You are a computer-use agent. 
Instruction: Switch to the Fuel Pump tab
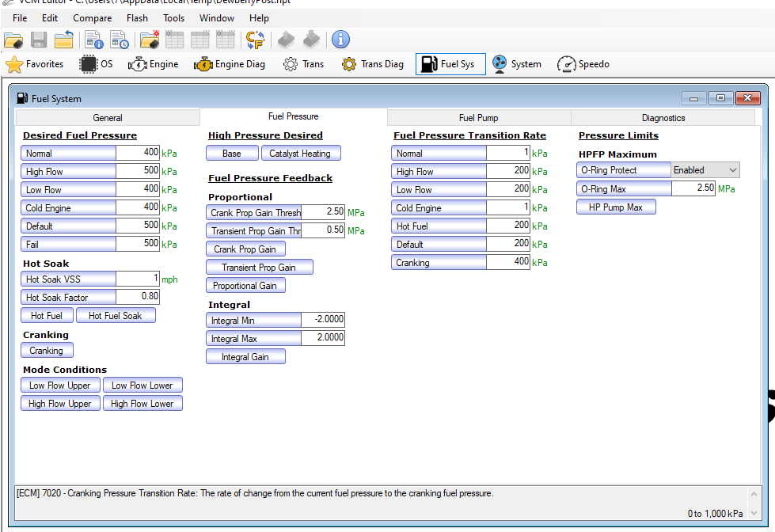point(478,118)
